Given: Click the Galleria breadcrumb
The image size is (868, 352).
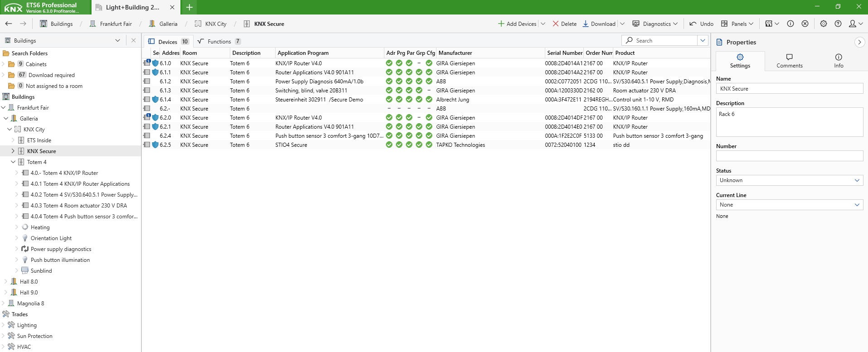Looking at the screenshot, I should 164,24.
